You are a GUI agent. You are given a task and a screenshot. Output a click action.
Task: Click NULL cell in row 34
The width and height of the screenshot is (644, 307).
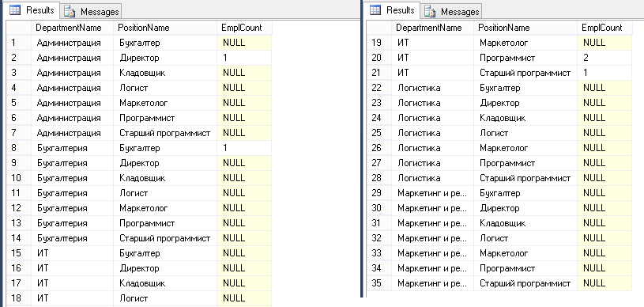tap(604, 268)
